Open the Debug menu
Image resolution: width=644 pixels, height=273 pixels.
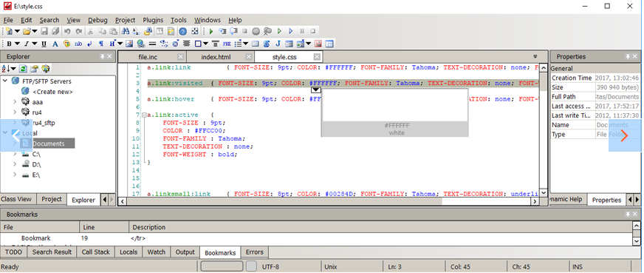tap(97, 20)
